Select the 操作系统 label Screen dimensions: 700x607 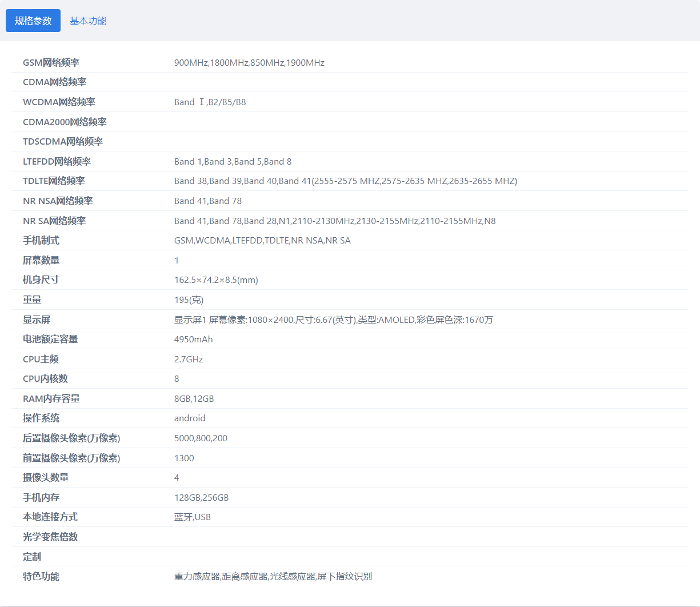click(x=41, y=418)
